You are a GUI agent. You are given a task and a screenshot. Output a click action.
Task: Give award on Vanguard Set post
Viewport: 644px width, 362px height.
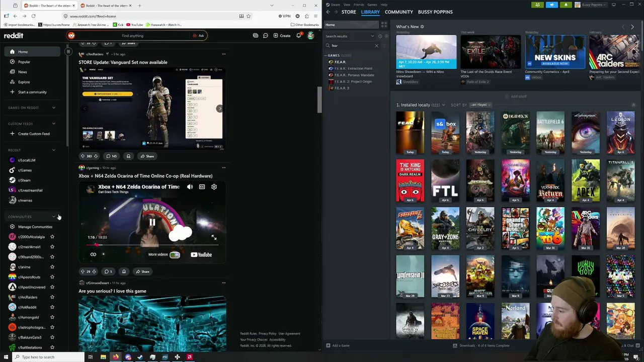tap(128, 156)
